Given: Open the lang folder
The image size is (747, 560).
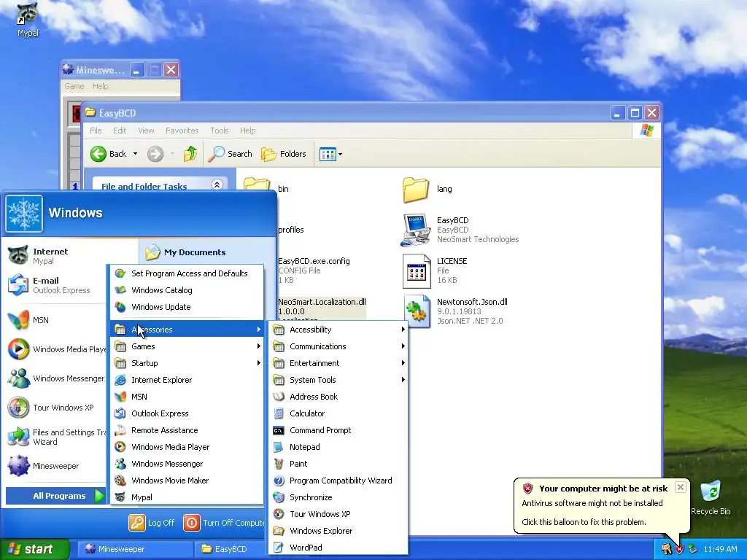Looking at the screenshot, I should [x=415, y=190].
